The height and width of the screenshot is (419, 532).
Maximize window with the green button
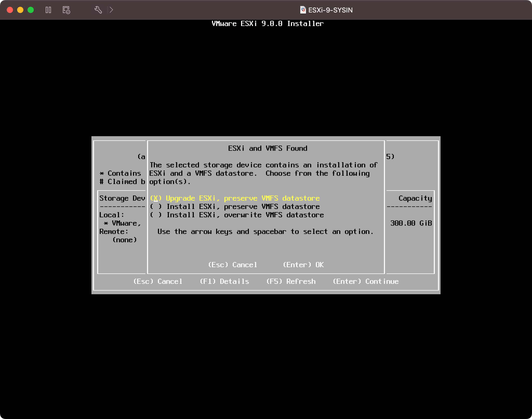[31, 10]
